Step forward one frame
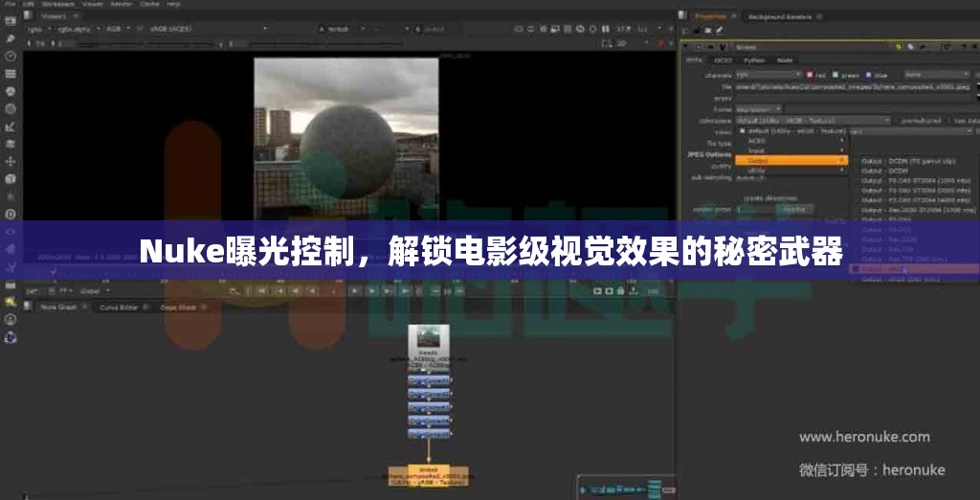 coord(372,291)
